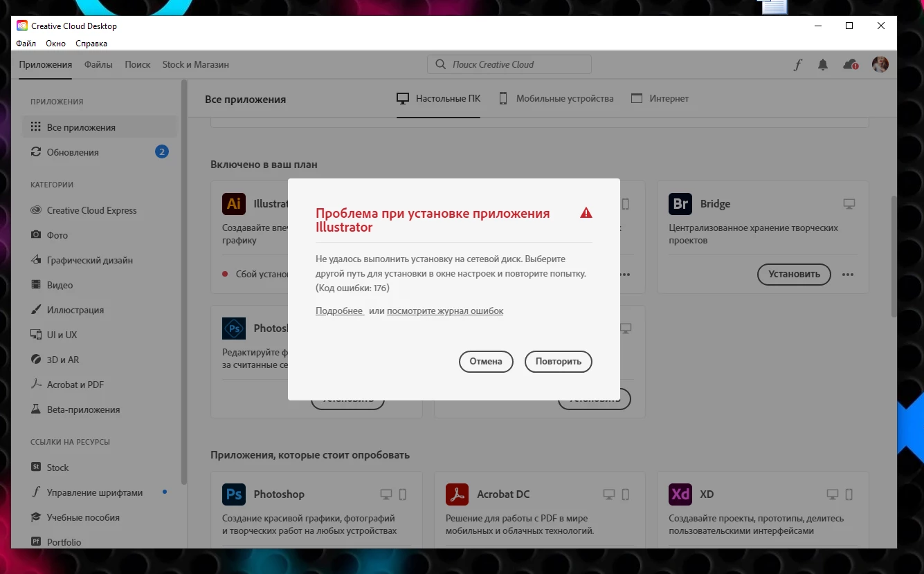Open Bridge card more options menu
The width and height of the screenshot is (924, 574).
pyautogui.click(x=848, y=275)
